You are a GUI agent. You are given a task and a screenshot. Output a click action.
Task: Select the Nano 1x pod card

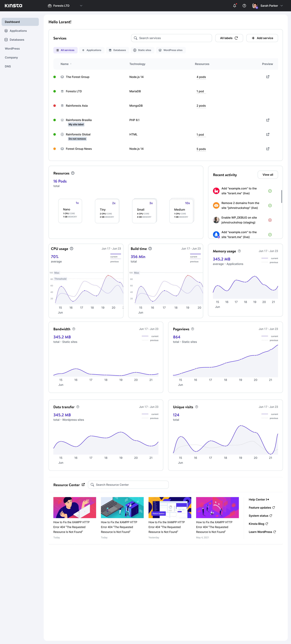coord(70,211)
